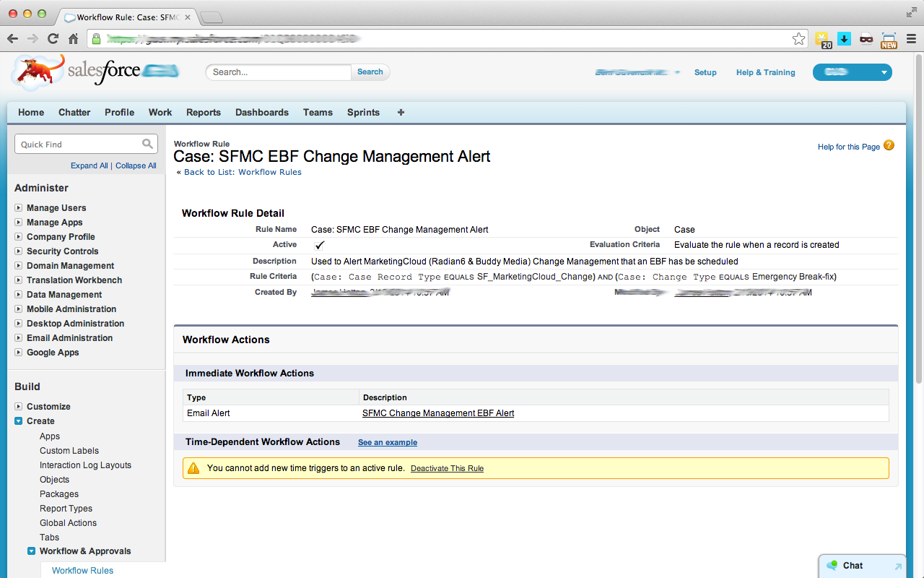
Task: Open Help for this Page link
Action: click(849, 147)
